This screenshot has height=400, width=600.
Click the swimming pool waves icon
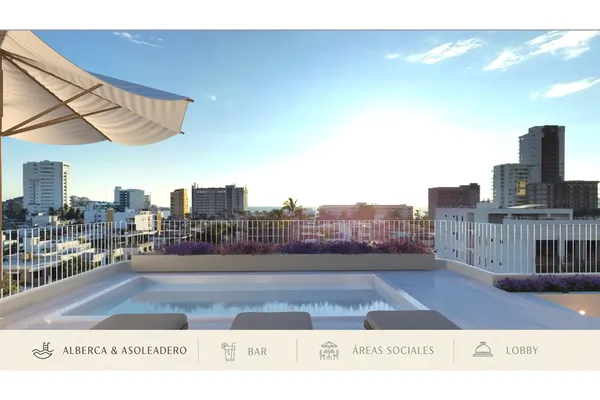(x=42, y=351)
